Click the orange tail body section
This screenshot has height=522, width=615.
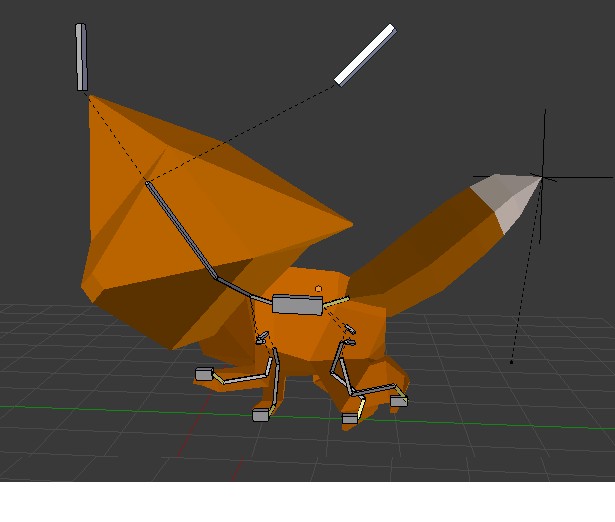tap(420, 250)
